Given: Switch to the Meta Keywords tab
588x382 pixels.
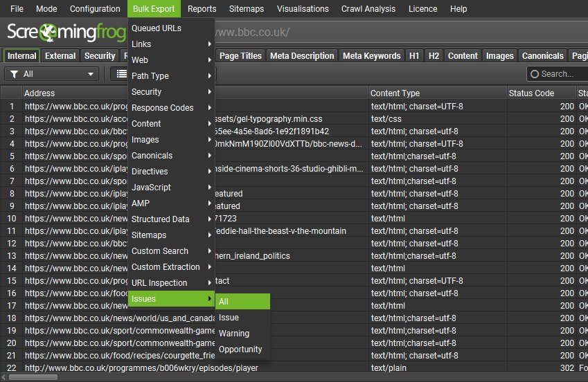Looking at the screenshot, I should tap(372, 56).
